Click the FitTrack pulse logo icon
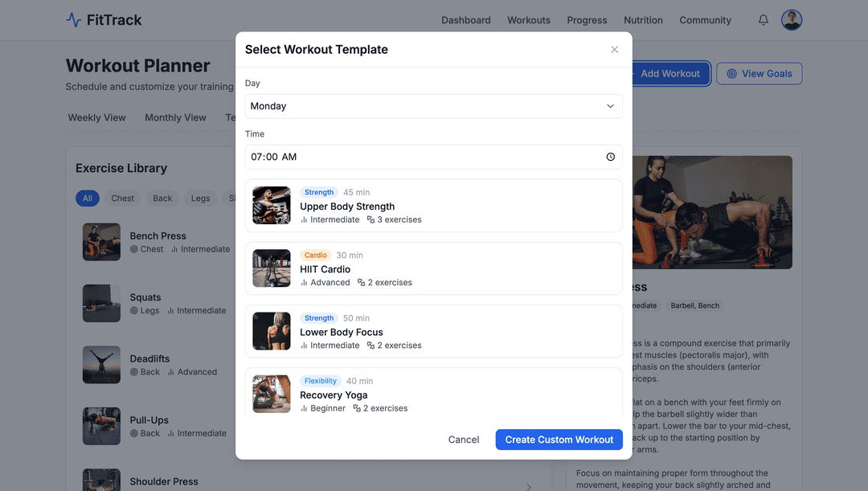This screenshot has height=491, width=868. (74, 20)
